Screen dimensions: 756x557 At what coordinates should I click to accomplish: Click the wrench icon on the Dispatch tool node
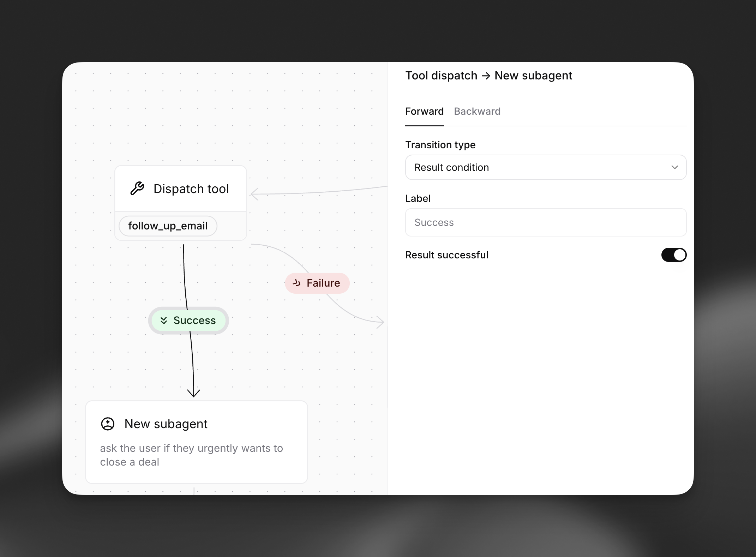coord(138,188)
